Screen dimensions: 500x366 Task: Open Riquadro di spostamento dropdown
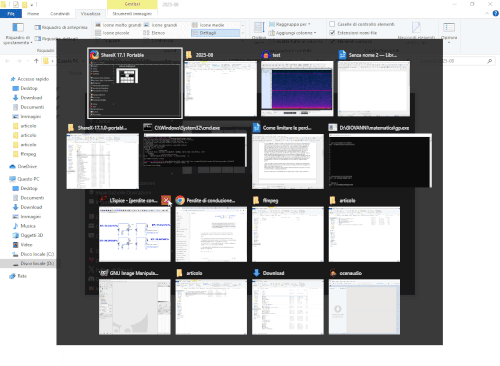pos(18,33)
